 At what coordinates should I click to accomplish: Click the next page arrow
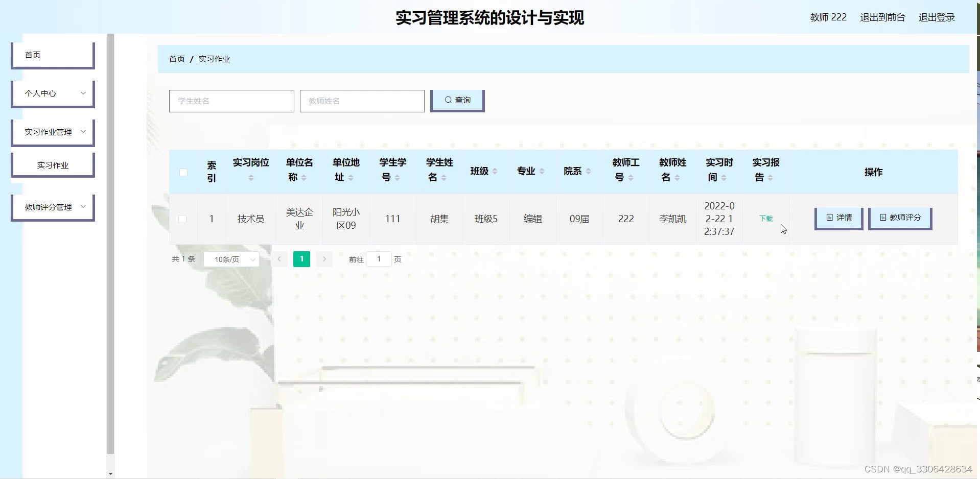click(324, 259)
